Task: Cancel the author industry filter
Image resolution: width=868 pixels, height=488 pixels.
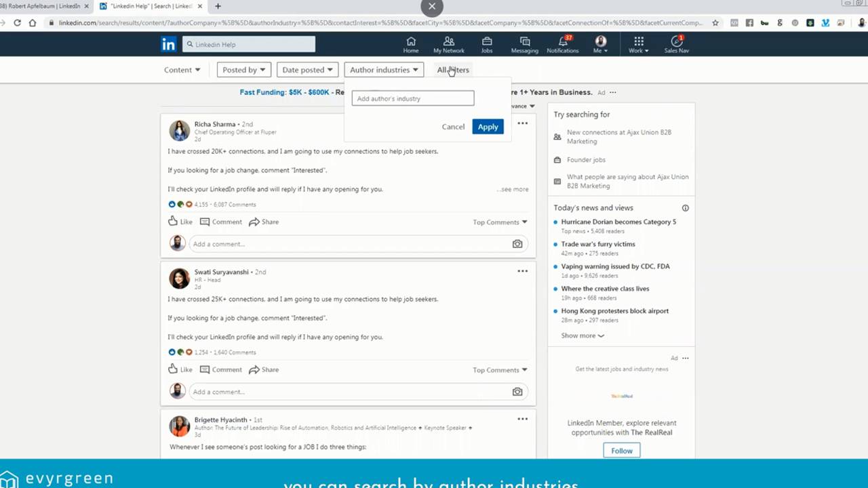Action: click(x=453, y=127)
